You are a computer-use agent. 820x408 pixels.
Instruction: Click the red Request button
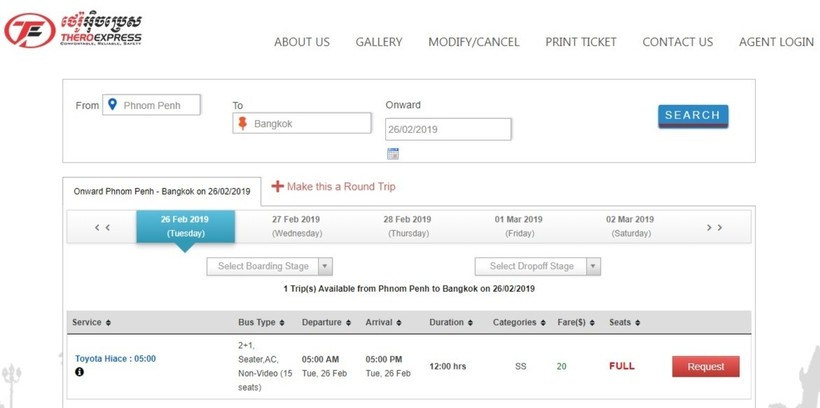click(x=705, y=366)
